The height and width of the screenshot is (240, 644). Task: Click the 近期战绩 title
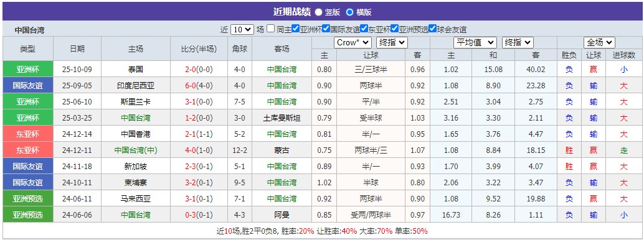click(x=292, y=12)
